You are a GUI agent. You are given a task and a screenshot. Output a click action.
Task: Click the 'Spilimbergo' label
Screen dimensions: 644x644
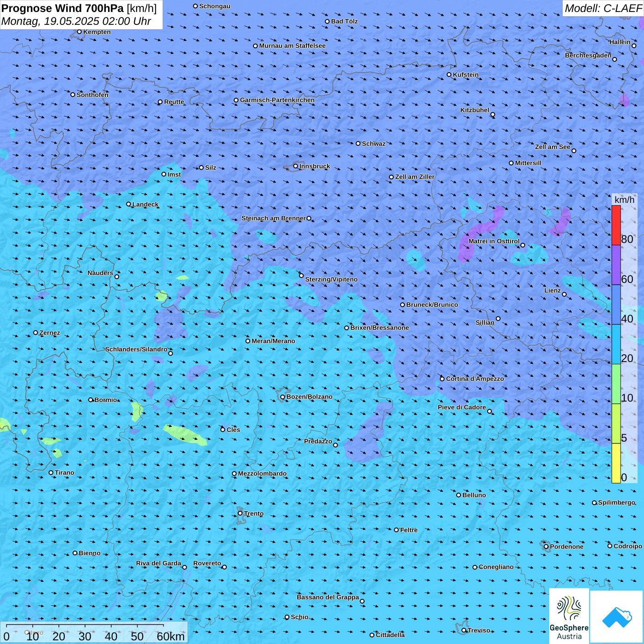(x=616, y=502)
